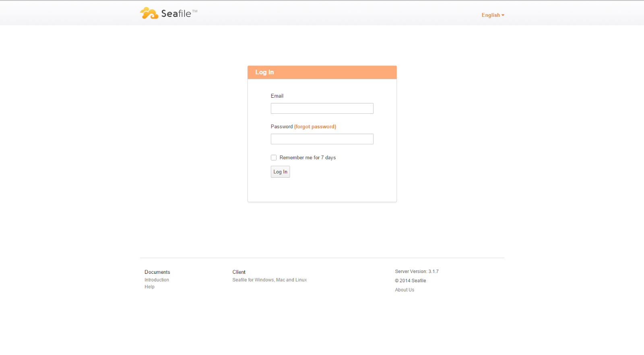Open Seafile for Windows, Mac and Linux link
The image size is (644, 355).
tap(270, 280)
